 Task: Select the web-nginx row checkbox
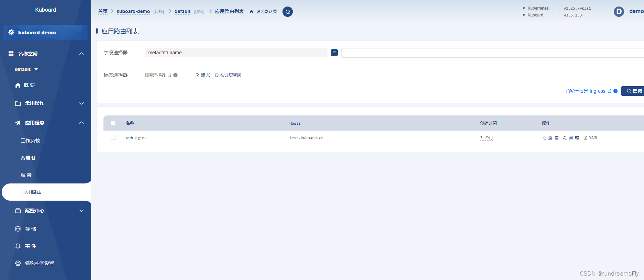(x=113, y=137)
